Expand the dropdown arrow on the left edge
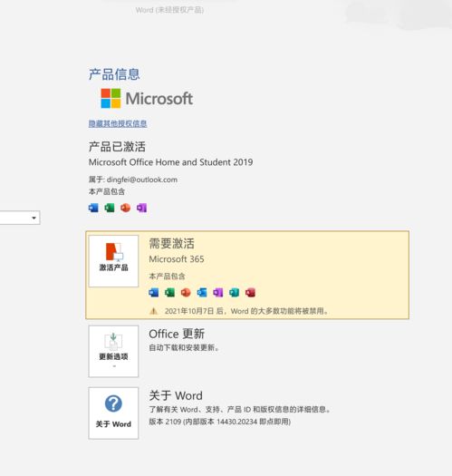The width and height of the screenshot is (452, 476). tap(34, 218)
